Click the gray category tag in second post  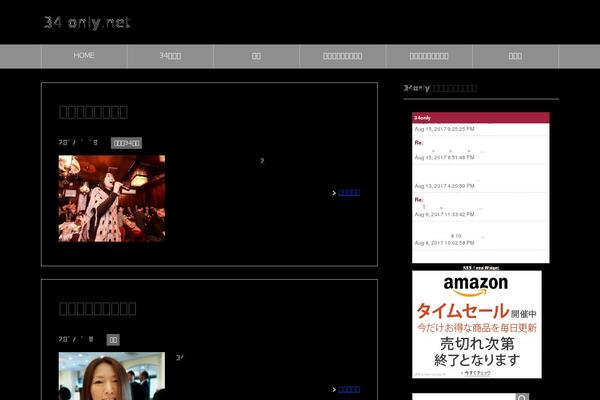(x=113, y=340)
